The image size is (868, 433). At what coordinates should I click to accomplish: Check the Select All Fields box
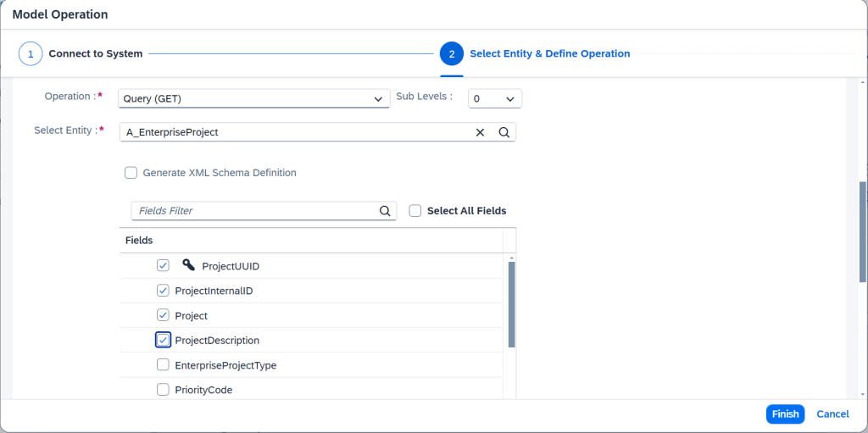click(415, 211)
